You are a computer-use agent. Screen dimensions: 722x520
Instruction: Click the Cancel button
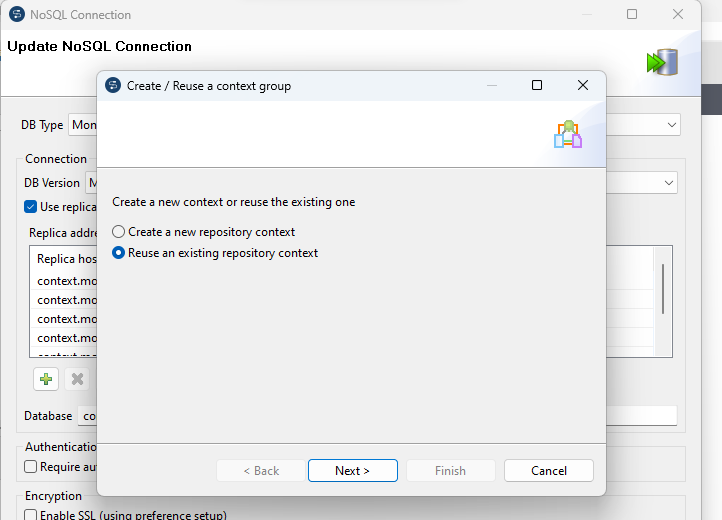549,471
